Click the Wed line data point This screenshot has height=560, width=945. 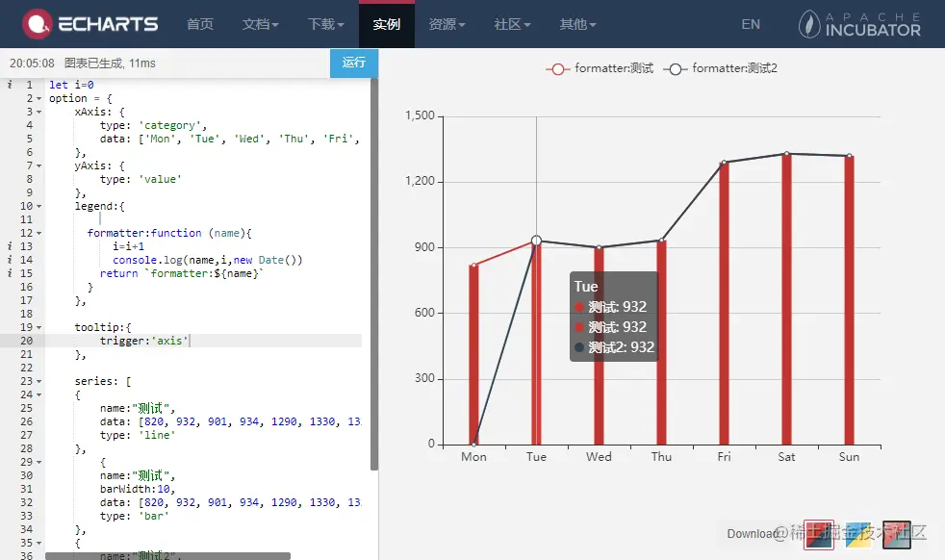pos(600,247)
